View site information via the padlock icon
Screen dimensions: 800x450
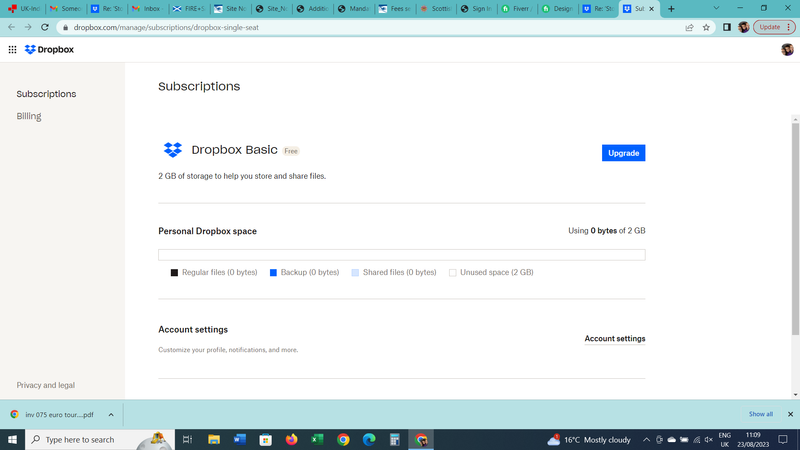[x=65, y=28]
